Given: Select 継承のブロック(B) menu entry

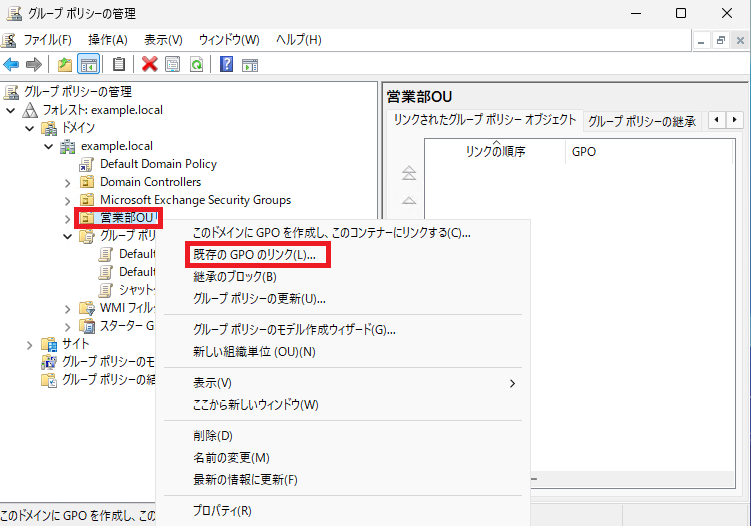Looking at the screenshot, I should [x=343, y=277].
